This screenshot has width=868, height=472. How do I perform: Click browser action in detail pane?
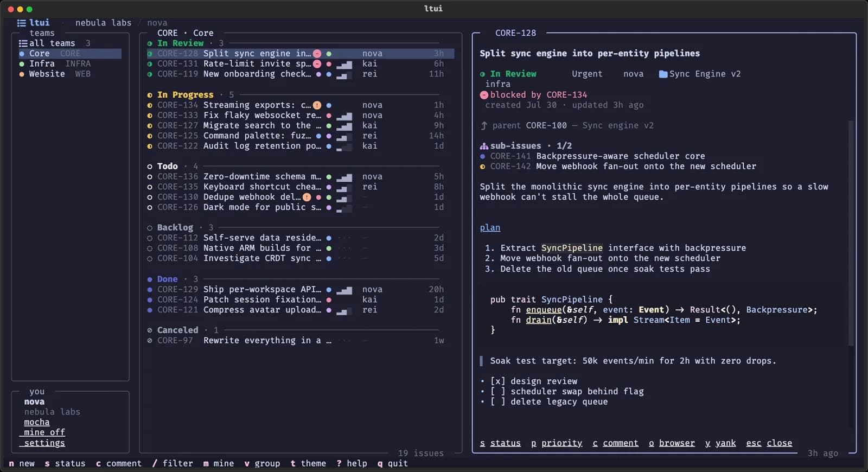pos(672,443)
